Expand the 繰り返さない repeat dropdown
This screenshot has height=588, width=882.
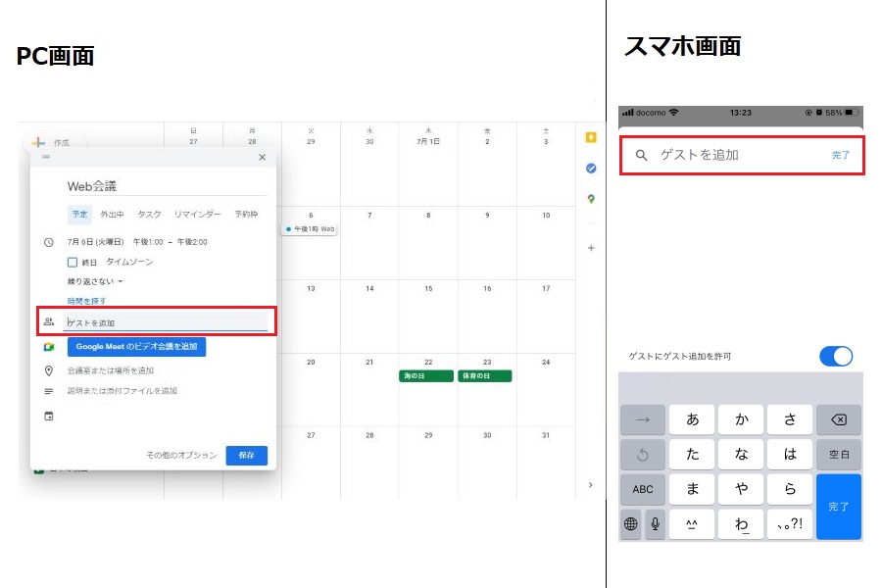93,281
